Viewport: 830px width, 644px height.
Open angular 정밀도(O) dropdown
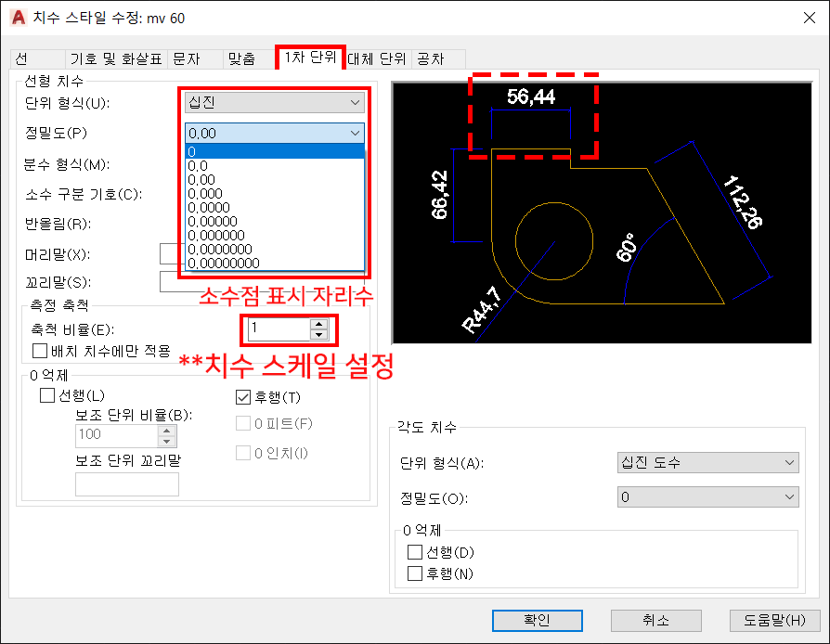707,496
